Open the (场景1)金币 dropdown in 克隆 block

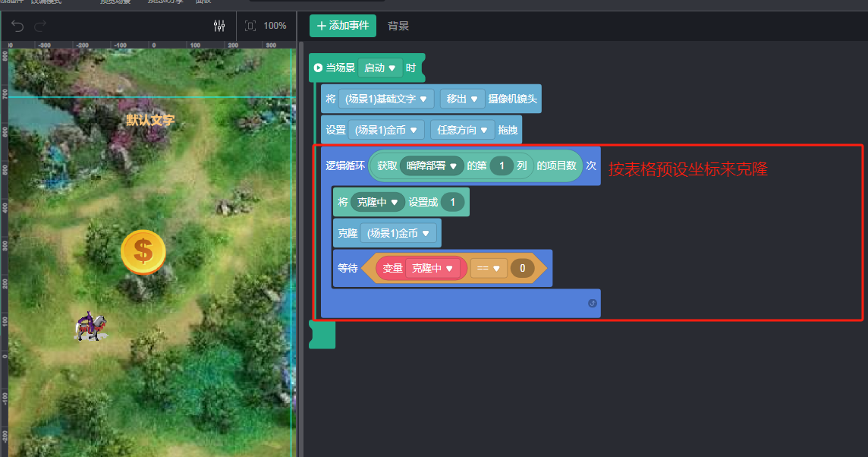tap(398, 233)
